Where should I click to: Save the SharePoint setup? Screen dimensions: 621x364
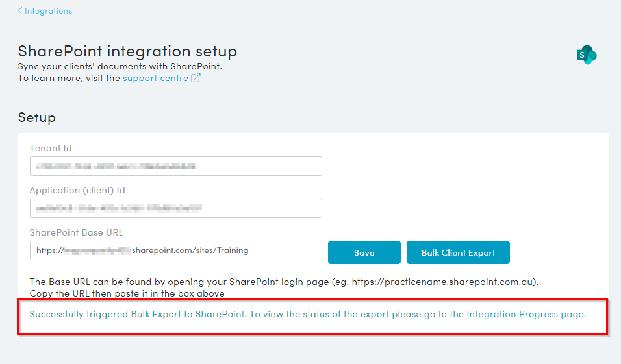tap(364, 252)
